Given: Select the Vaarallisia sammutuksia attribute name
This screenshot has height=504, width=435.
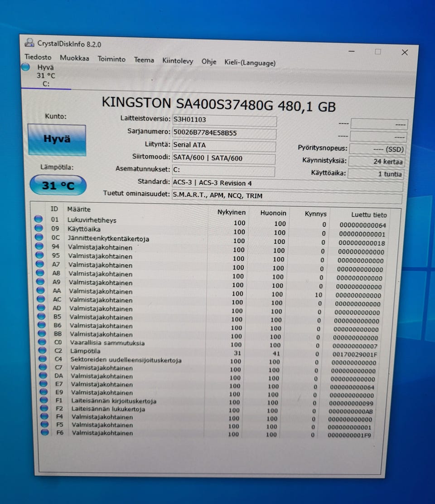Looking at the screenshot, I should 107,343.
